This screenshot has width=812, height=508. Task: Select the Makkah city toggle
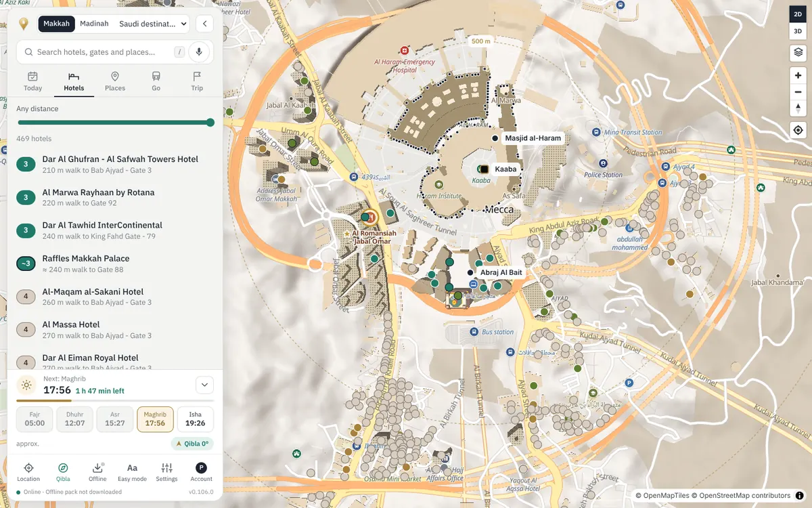[x=57, y=24]
